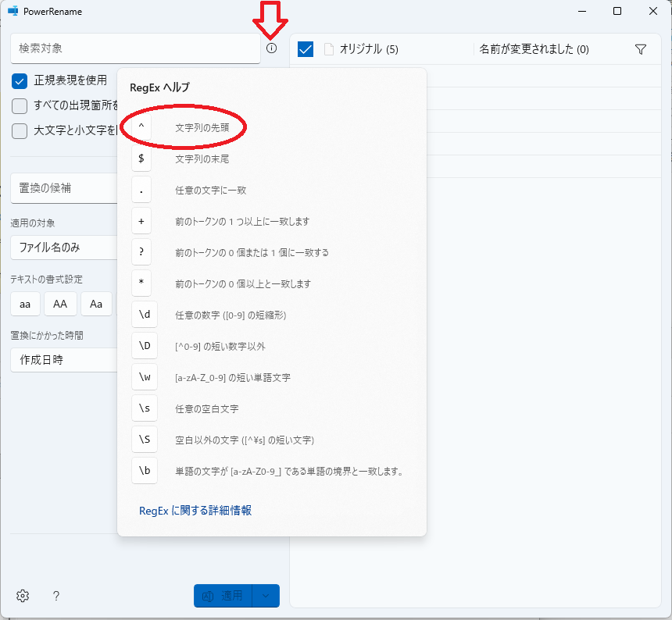Select the AA uppercase format button
This screenshot has height=620, width=672.
(x=60, y=304)
